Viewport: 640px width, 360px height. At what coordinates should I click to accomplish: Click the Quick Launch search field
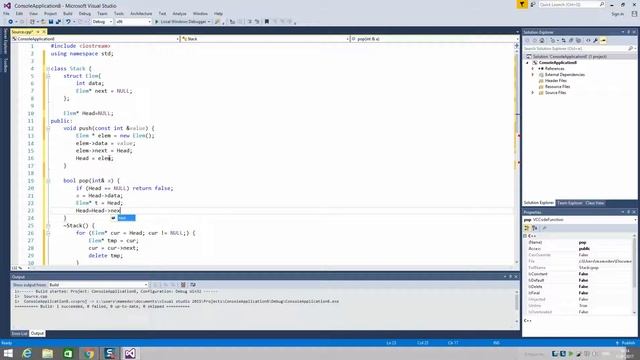571,4
